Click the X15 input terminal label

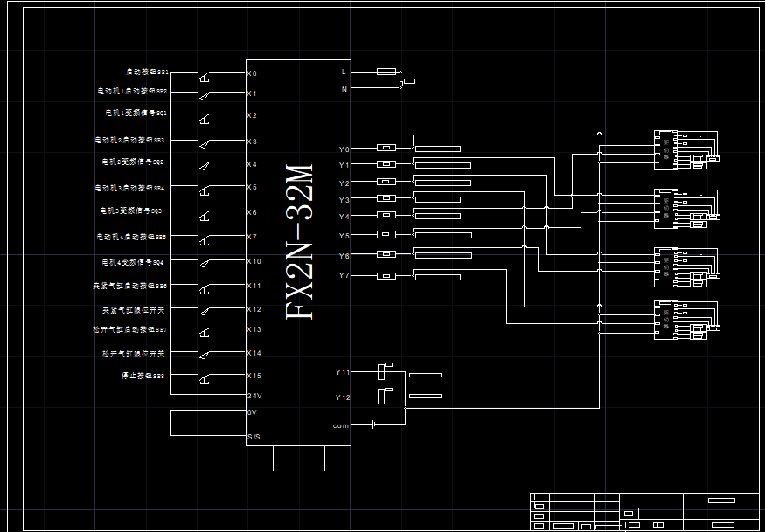coord(254,376)
